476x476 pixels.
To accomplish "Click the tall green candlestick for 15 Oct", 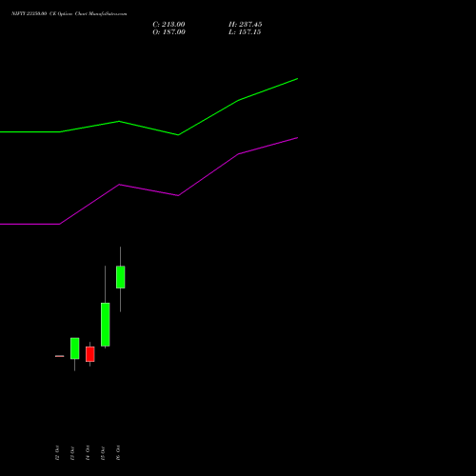I will click(x=106, y=325).
